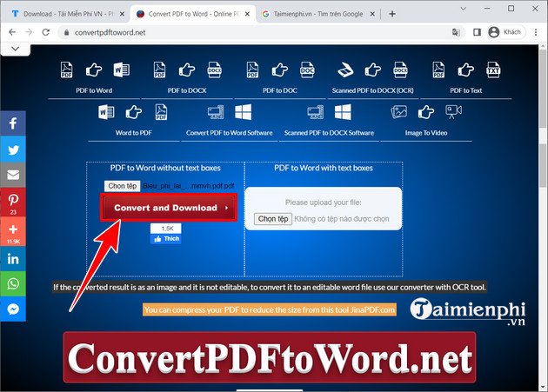548x392 pixels.
Task: Click the Không có tệp nào được chọn text
Action: [x=342, y=219]
